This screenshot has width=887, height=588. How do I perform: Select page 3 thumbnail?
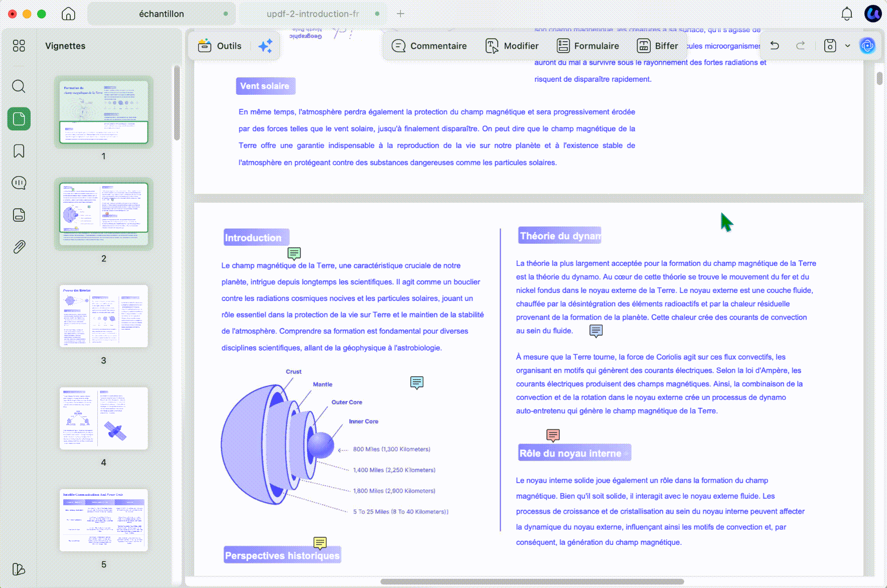tap(104, 316)
